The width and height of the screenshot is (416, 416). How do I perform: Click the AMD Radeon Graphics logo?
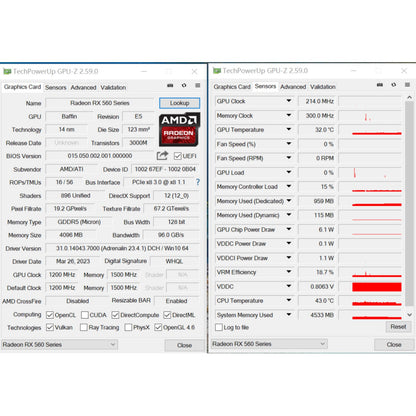click(179, 129)
